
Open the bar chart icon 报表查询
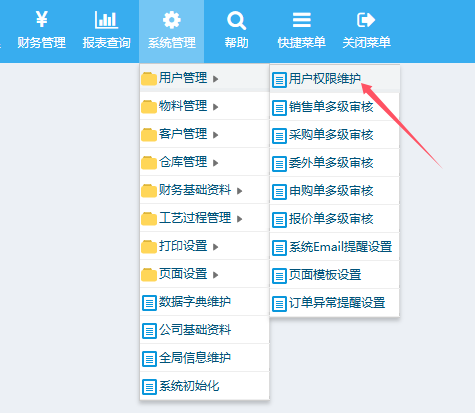tap(106, 20)
